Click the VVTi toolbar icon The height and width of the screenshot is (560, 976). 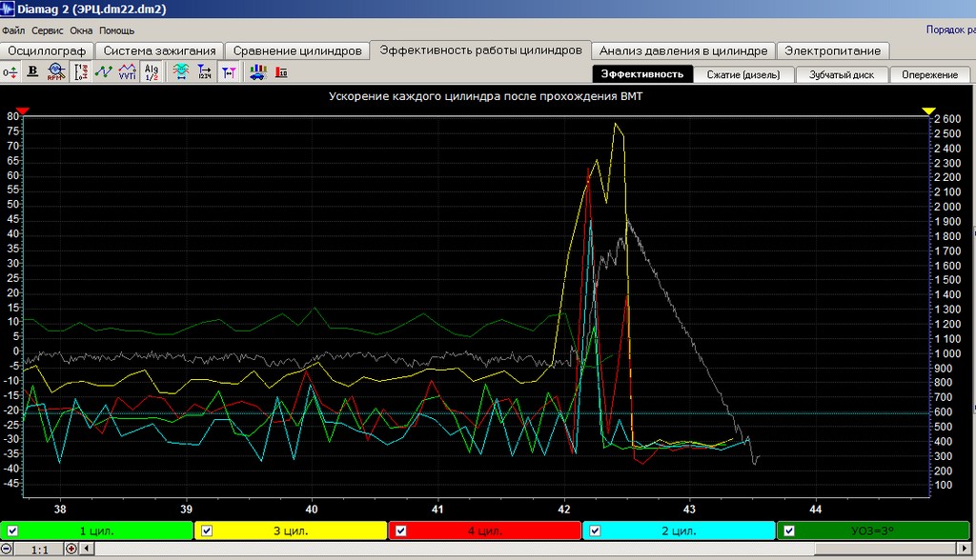127,72
